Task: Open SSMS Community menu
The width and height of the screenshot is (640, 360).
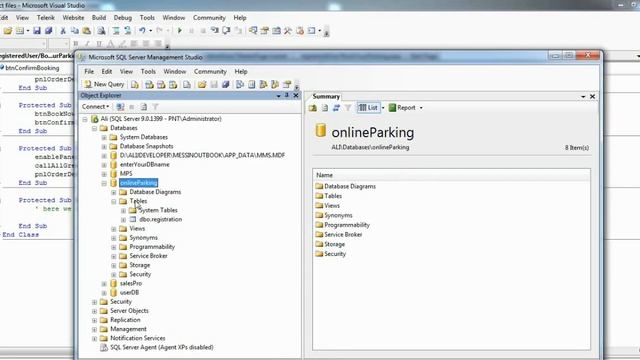Action: [x=210, y=71]
